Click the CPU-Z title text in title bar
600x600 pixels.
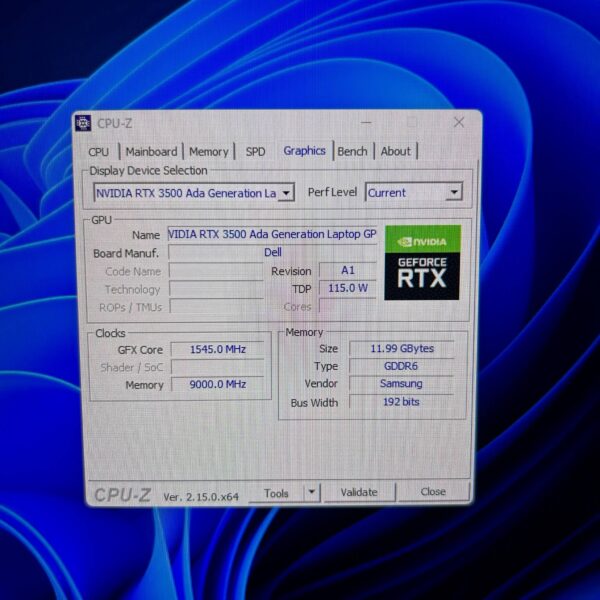tap(115, 124)
